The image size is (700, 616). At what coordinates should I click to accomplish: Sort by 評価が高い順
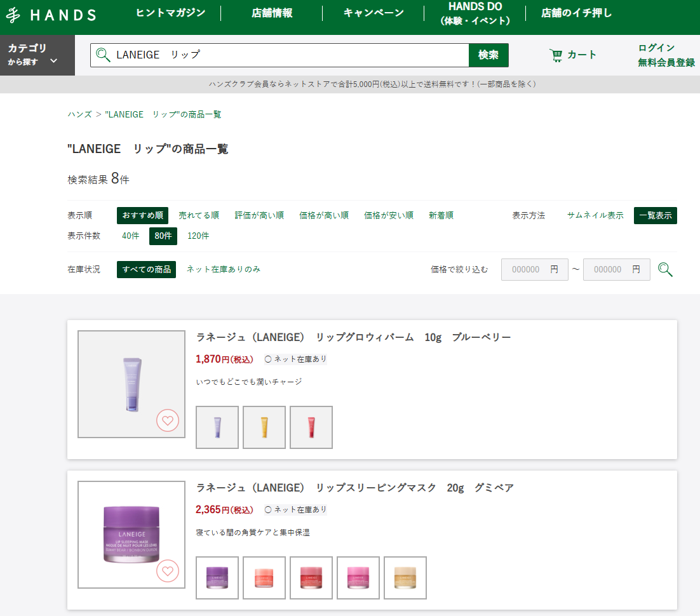coord(259,216)
